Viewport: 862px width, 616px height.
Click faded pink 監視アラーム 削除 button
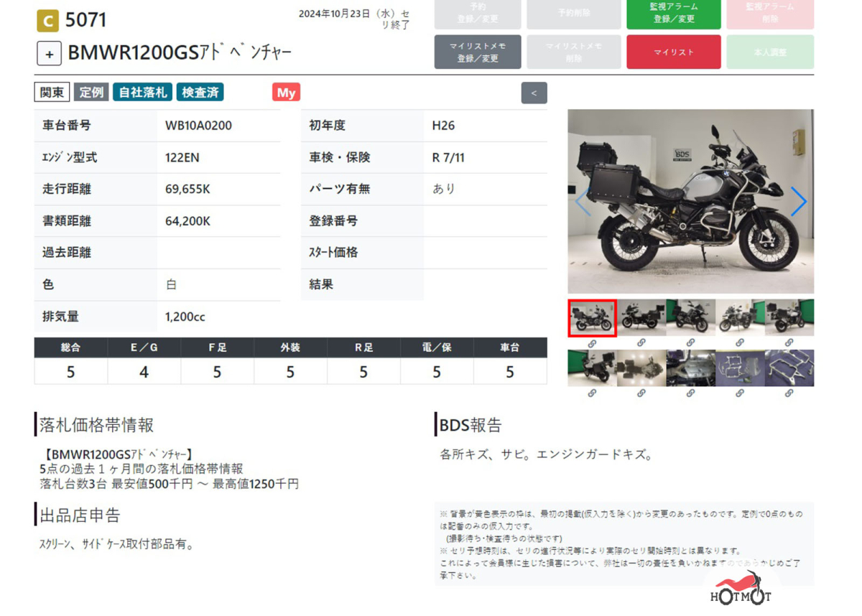pyautogui.click(x=770, y=13)
